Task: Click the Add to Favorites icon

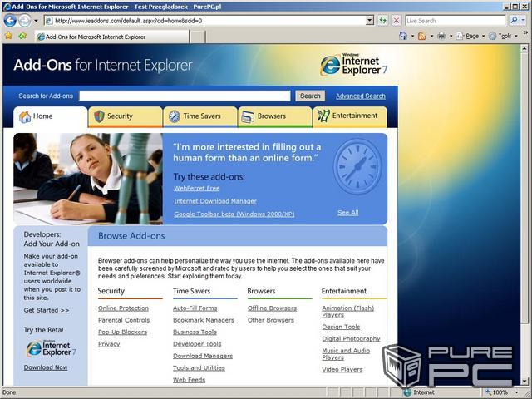Action: (x=22, y=36)
